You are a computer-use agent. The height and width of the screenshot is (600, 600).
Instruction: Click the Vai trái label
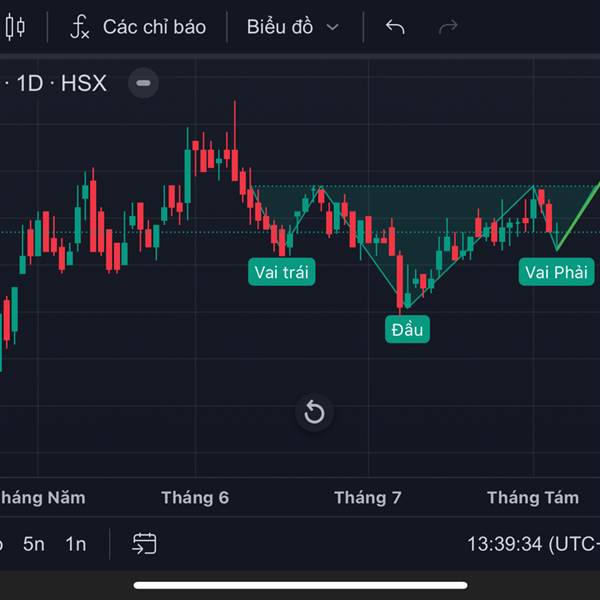(282, 272)
